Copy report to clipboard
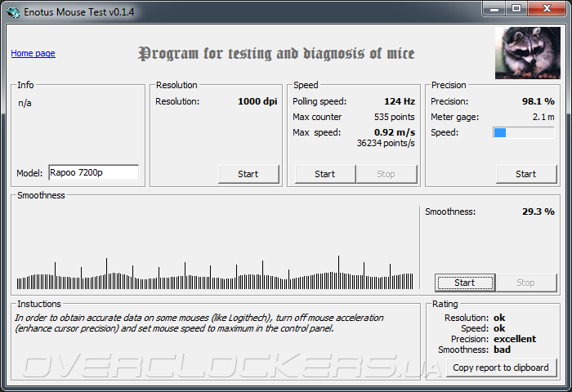 501,367
